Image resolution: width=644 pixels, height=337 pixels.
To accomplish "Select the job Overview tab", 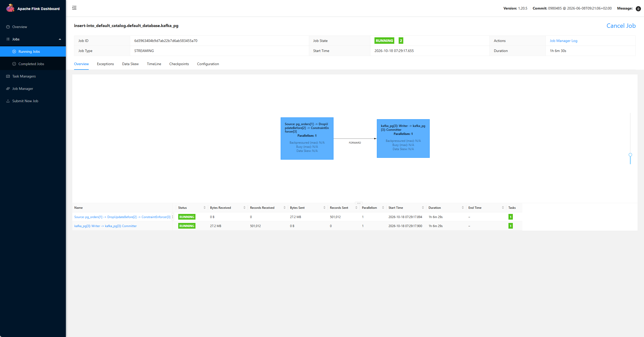I will click(81, 64).
